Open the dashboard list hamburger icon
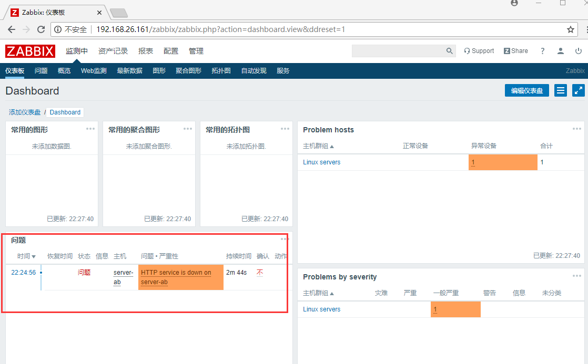This screenshot has height=364, width=588. pyautogui.click(x=560, y=90)
